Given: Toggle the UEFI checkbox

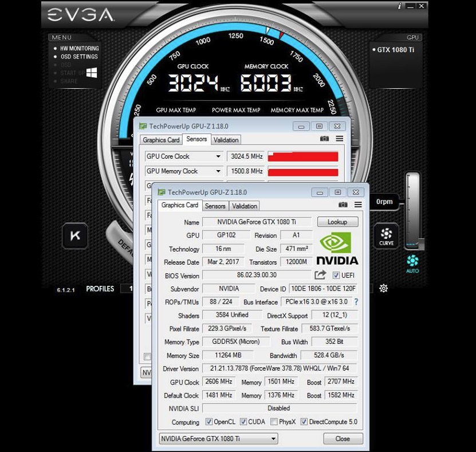Looking at the screenshot, I should point(336,276).
